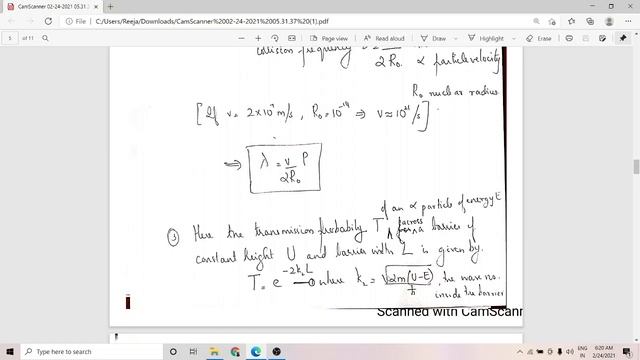Show hidden system tray icons

520,351
